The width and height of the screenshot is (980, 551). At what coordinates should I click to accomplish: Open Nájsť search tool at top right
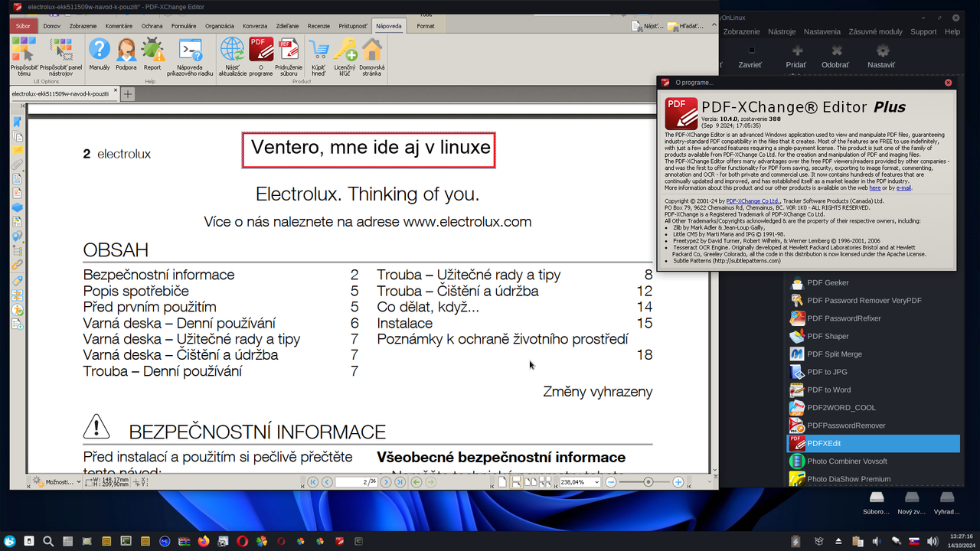click(648, 26)
